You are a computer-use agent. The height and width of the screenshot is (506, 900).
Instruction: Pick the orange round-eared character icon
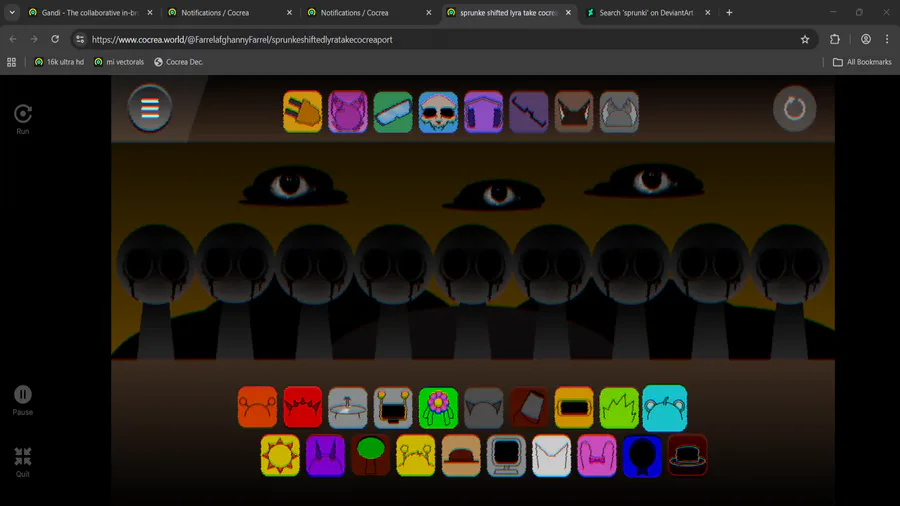[x=257, y=407]
